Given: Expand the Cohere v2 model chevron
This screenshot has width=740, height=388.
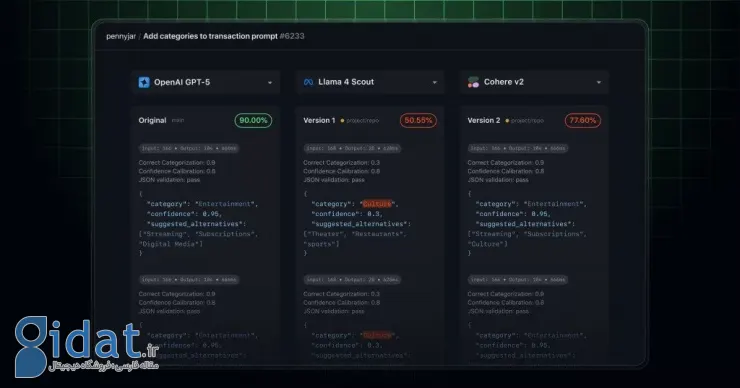Looking at the screenshot, I should [x=599, y=83].
